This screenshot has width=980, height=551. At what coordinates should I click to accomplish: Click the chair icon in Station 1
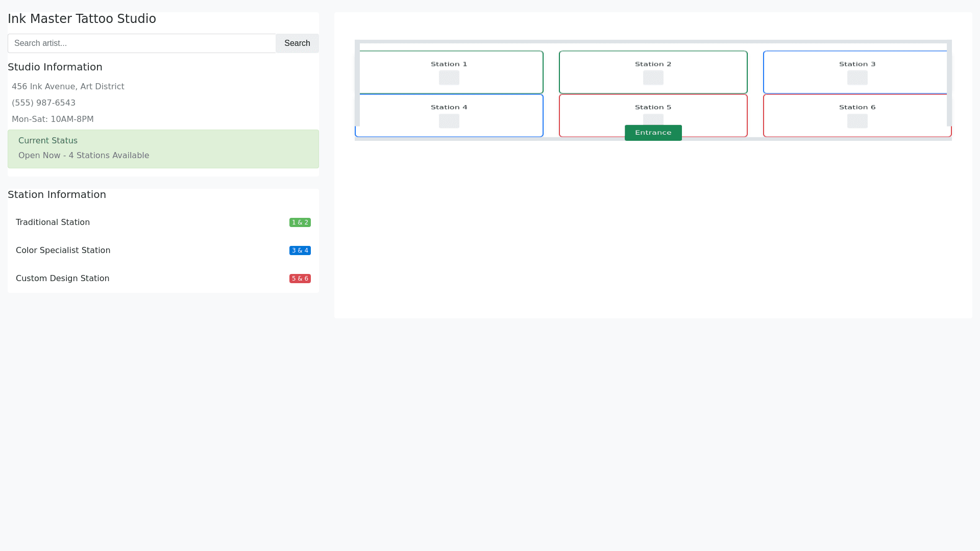(x=449, y=78)
